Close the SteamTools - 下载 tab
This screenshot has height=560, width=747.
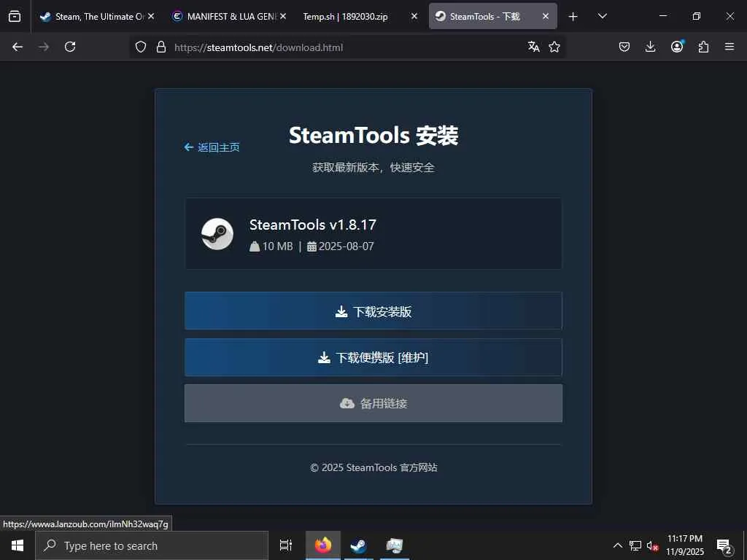pyautogui.click(x=546, y=16)
